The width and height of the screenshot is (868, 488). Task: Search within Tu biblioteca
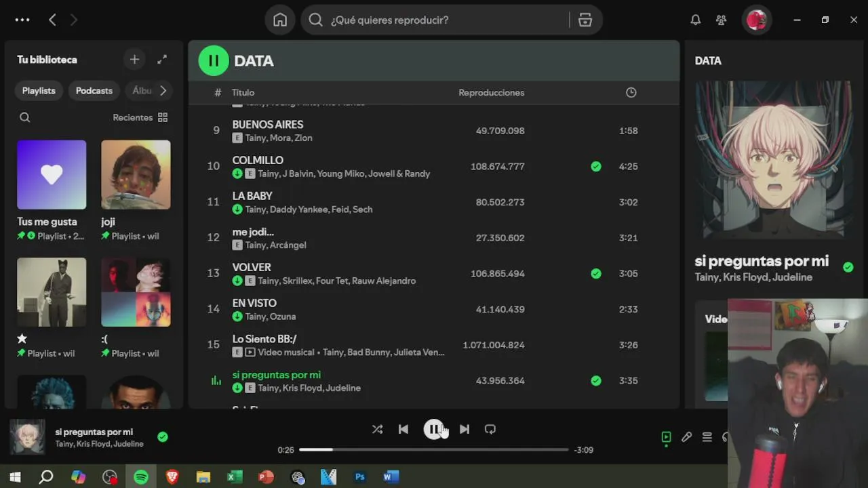[25, 117]
